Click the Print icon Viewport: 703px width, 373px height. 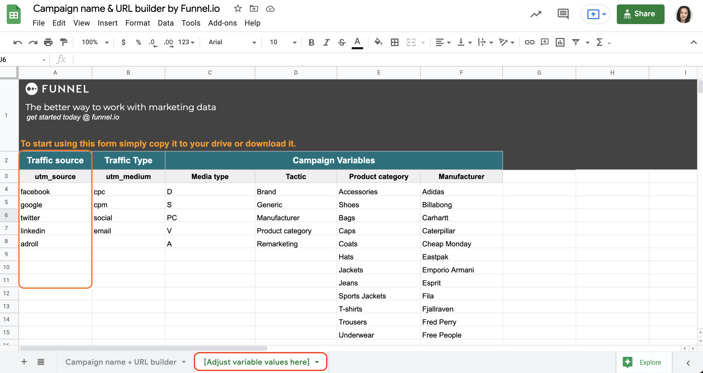48,43
